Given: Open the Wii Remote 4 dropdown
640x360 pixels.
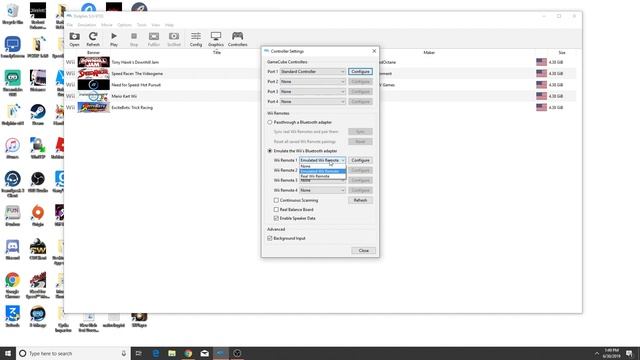Looking at the screenshot, I should point(322,190).
